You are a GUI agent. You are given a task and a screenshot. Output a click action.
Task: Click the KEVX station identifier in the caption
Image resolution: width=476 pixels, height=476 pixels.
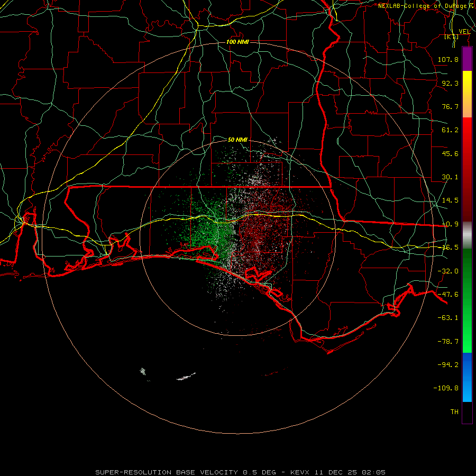coord(300,472)
